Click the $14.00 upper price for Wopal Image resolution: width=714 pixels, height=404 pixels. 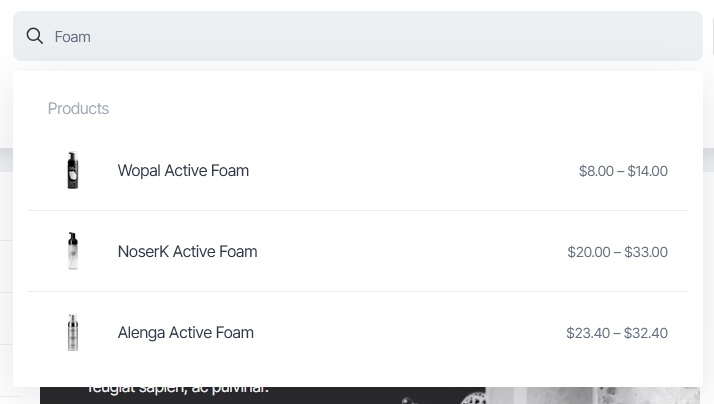(648, 171)
